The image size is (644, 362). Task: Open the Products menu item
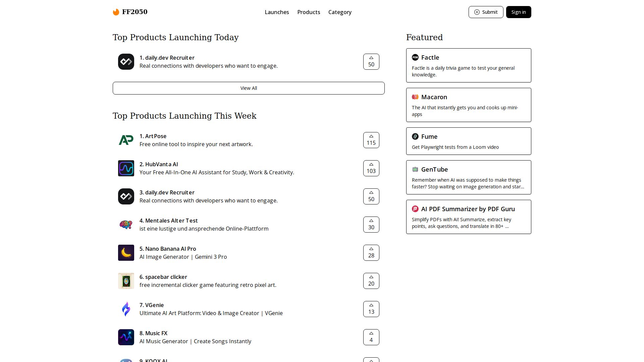[x=309, y=12]
